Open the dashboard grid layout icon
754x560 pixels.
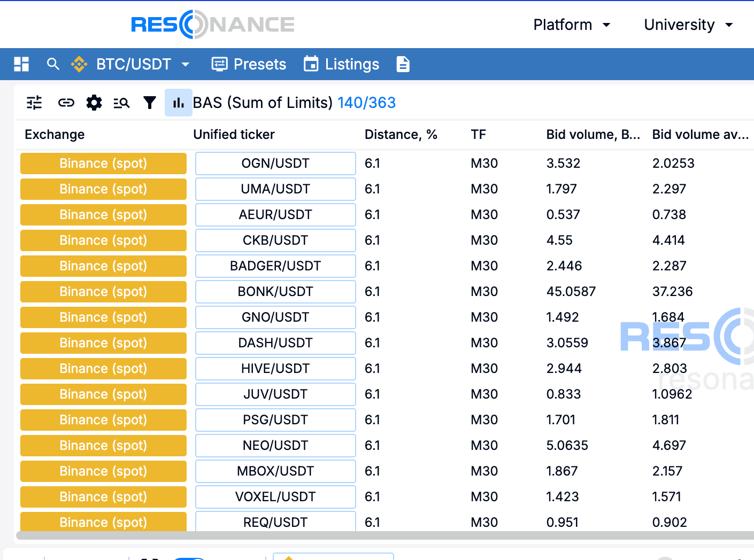tap(21, 64)
